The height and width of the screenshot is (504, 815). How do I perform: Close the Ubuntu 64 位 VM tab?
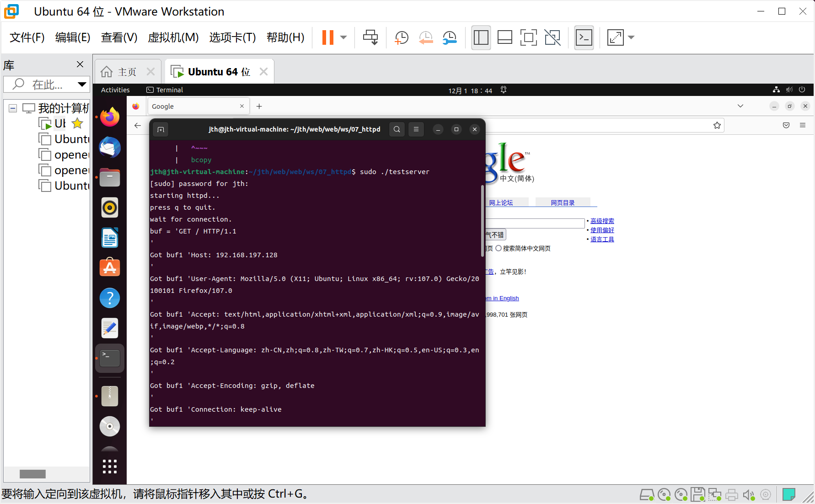(263, 72)
